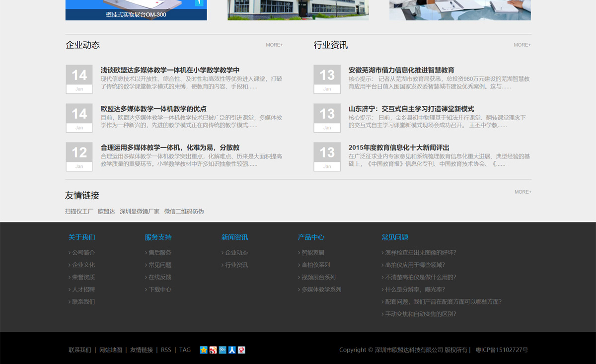596x364 pixels.
Task: Click the blue "1" carousel page indicator
Action: [x=200, y=2]
